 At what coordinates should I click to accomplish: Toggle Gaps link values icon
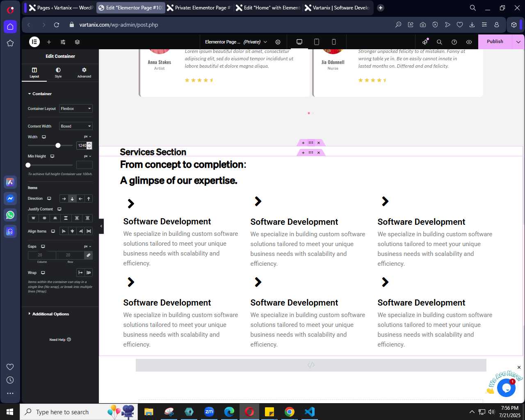pos(88,255)
